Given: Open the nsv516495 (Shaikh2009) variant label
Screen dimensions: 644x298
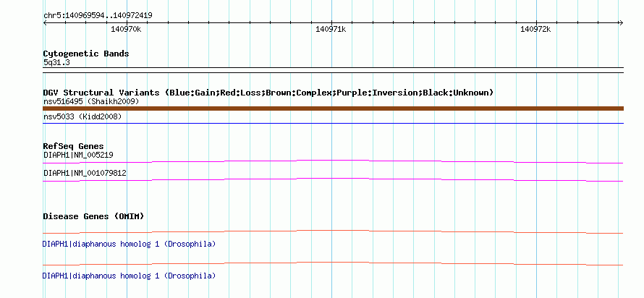Looking at the screenshot, I should pyautogui.click(x=91, y=101).
